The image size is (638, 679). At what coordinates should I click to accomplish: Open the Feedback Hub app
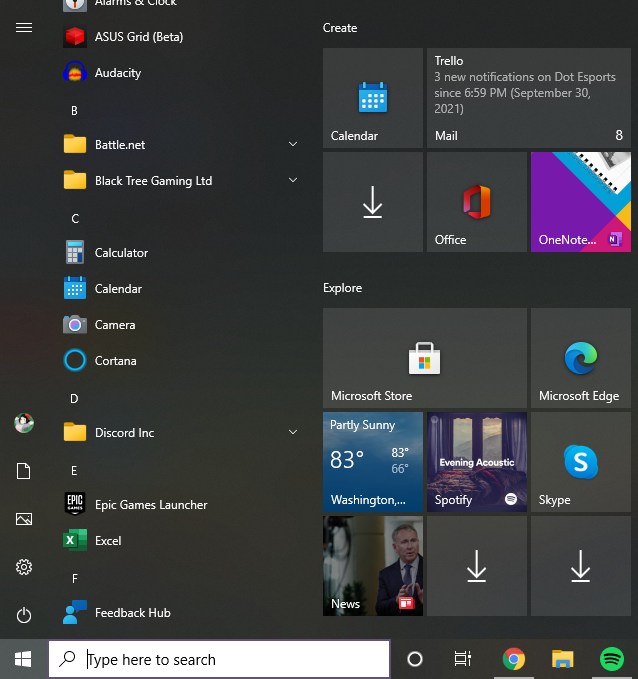[132, 613]
